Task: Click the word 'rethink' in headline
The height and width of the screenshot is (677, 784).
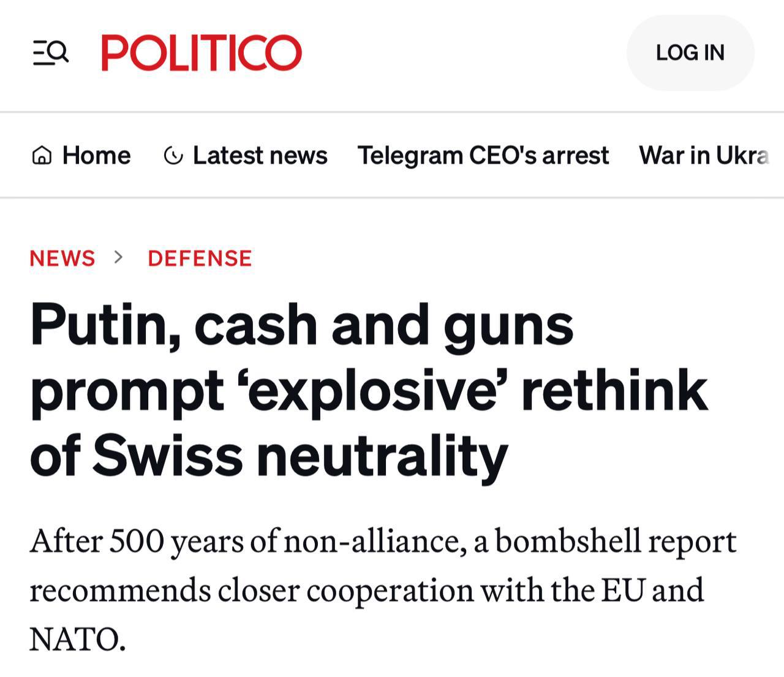Action: pos(615,391)
